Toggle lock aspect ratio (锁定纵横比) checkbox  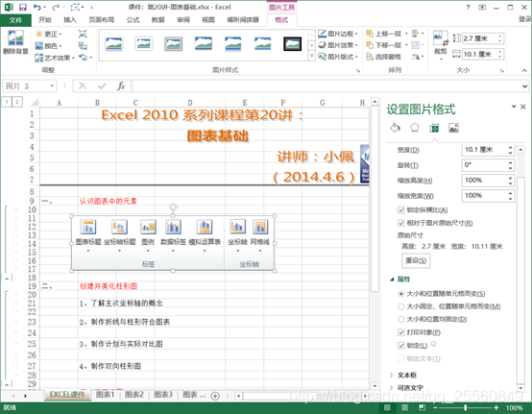[401, 210]
